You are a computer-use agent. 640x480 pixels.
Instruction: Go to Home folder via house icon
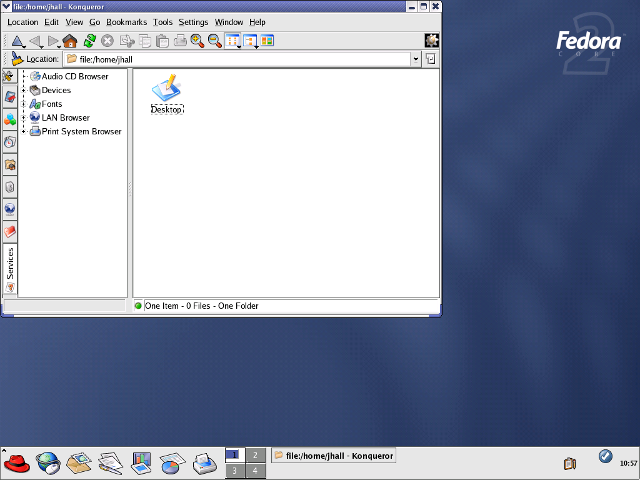point(70,41)
